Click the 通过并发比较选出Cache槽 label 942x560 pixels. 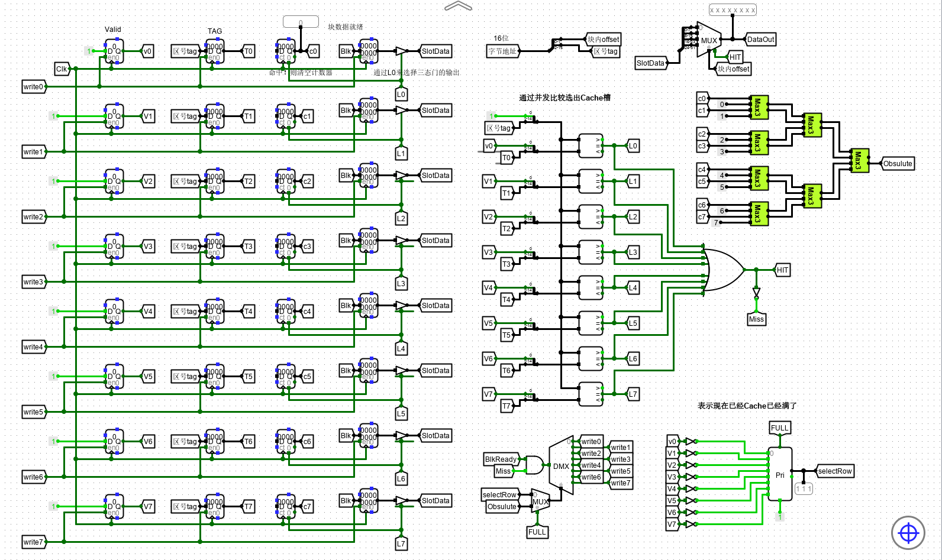564,98
